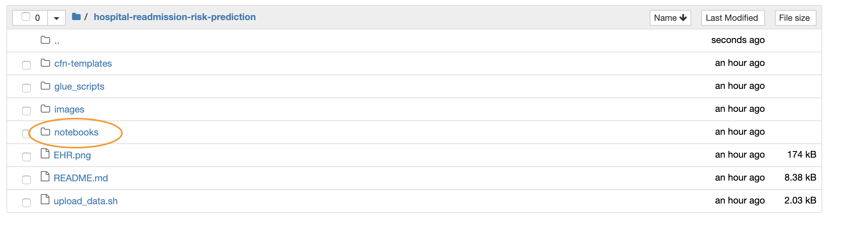Tick the upload_data.sh row checkbox
The width and height of the screenshot is (868, 225).
(26, 203)
